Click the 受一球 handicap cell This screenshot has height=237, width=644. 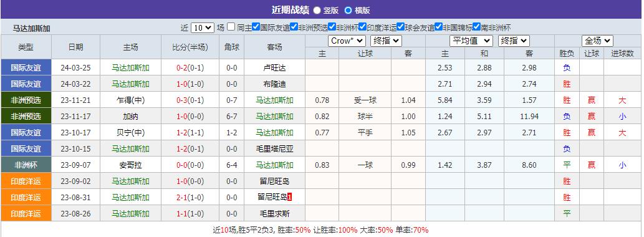(x=365, y=100)
